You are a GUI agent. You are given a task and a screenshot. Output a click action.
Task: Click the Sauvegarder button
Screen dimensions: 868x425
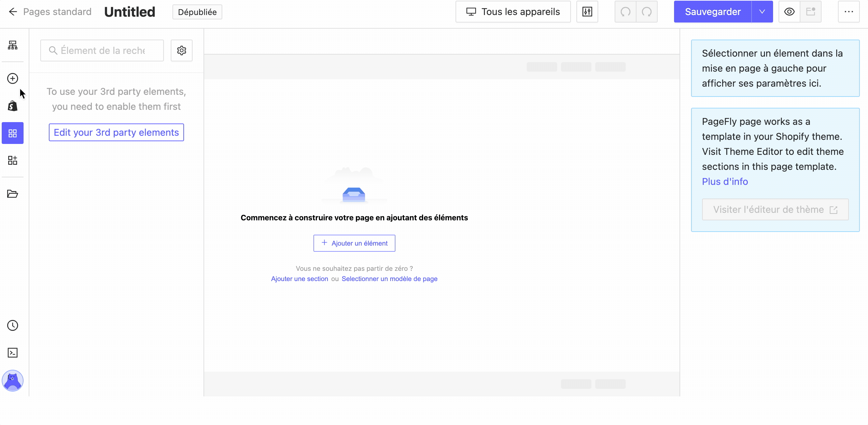[x=713, y=12]
